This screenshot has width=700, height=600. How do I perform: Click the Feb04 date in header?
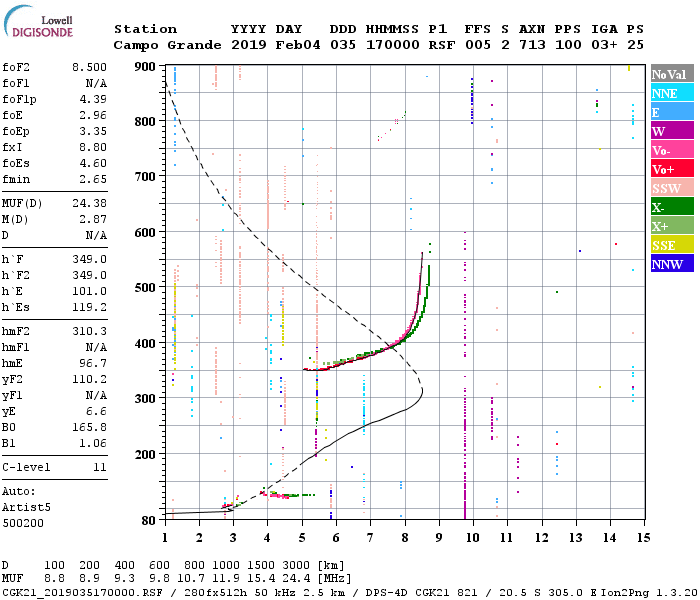click(x=298, y=45)
